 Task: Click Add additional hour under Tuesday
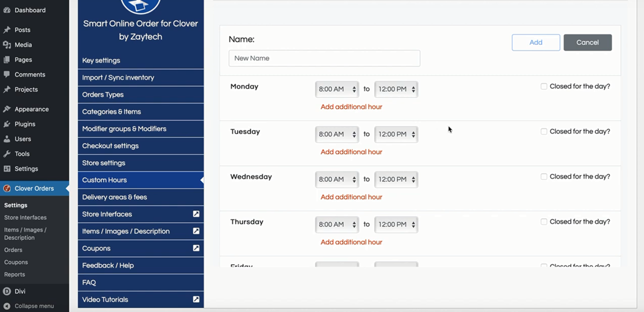point(351,152)
